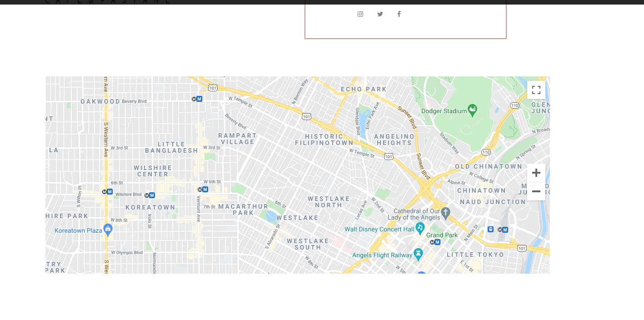Zoom in on the map
644x320 pixels.
[x=536, y=173]
